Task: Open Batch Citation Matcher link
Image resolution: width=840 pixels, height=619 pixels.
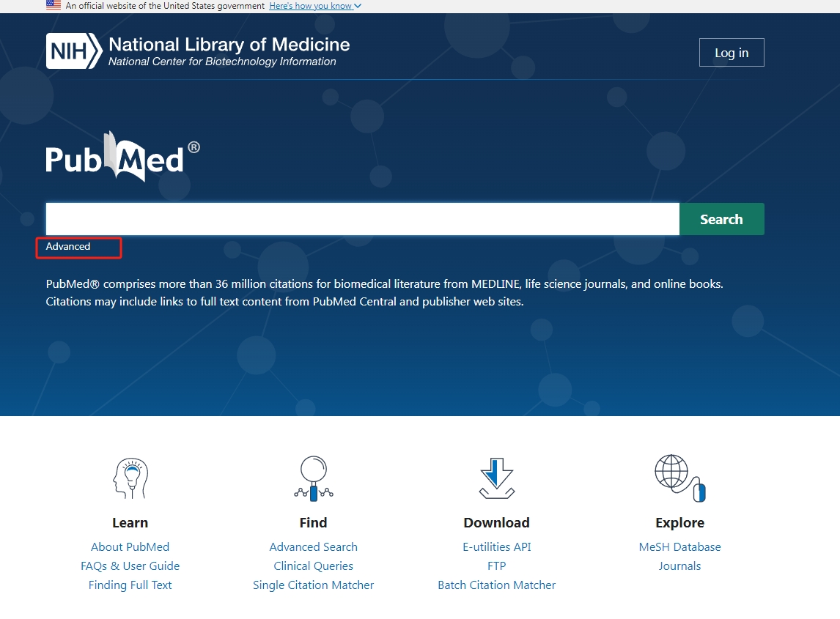Action: [497, 585]
